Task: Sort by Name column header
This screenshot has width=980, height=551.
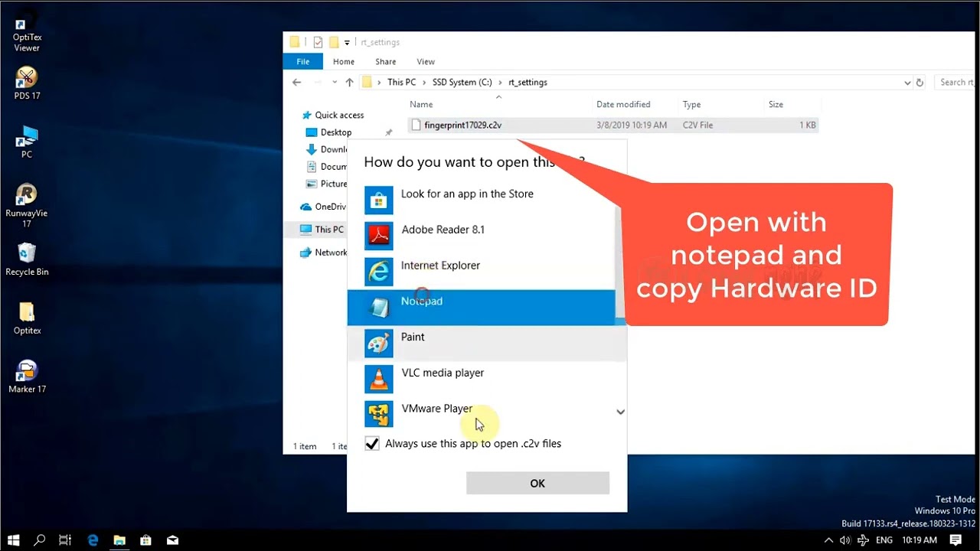Action: coord(421,105)
